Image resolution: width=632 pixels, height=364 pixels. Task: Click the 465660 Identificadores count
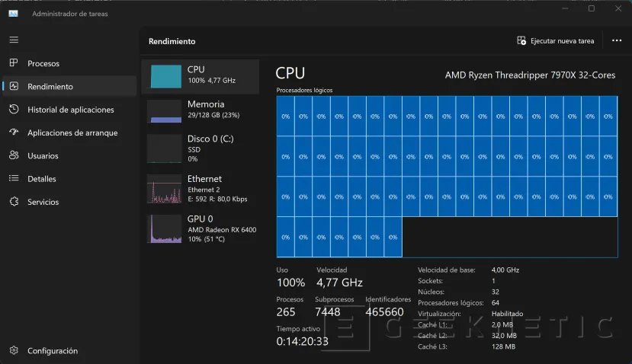tap(384, 312)
